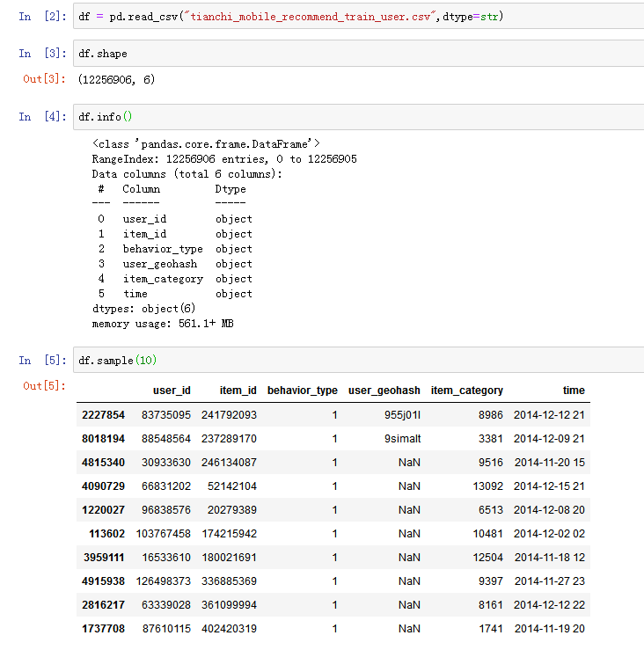Image resolution: width=644 pixels, height=650 pixels.
Task: Click the user_geohash row in info output
Action: pyautogui.click(x=175, y=264)
